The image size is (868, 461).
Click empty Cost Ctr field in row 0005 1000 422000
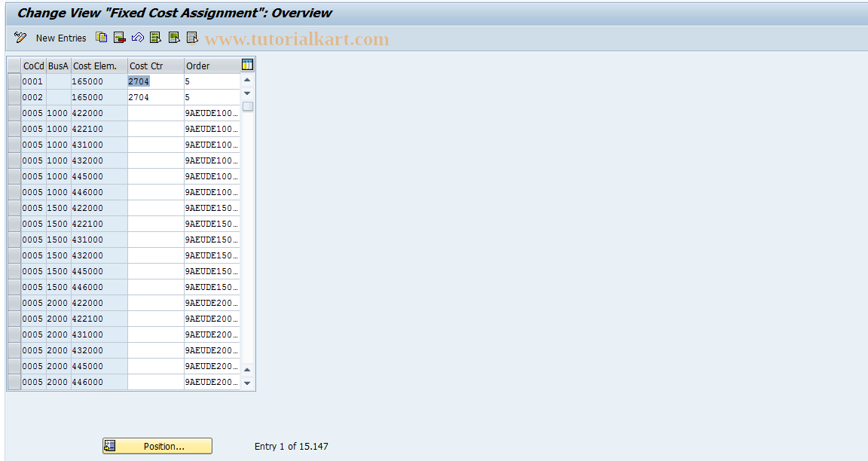point(156,113)
